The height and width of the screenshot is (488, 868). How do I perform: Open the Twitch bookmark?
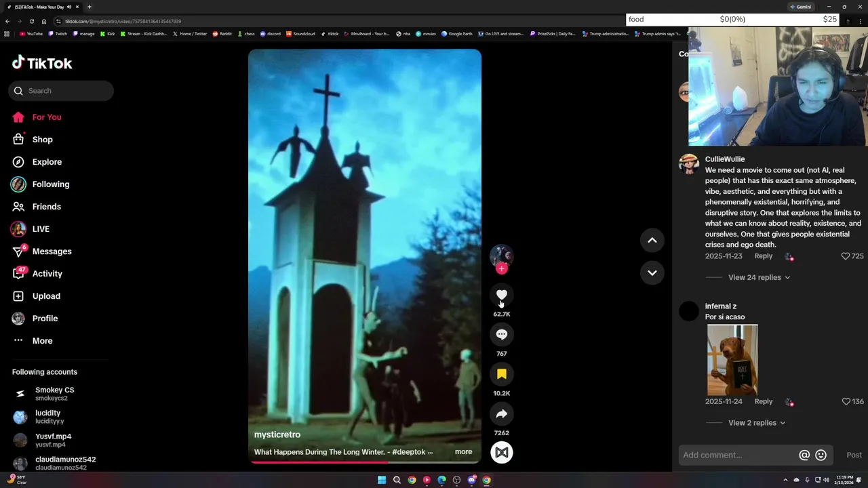coord(58,34)
